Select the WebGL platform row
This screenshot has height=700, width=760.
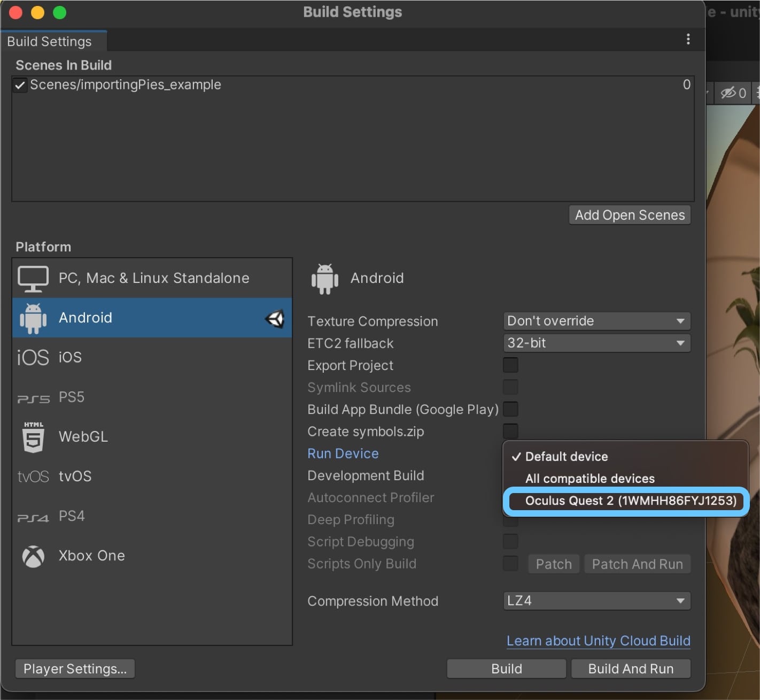152,436
